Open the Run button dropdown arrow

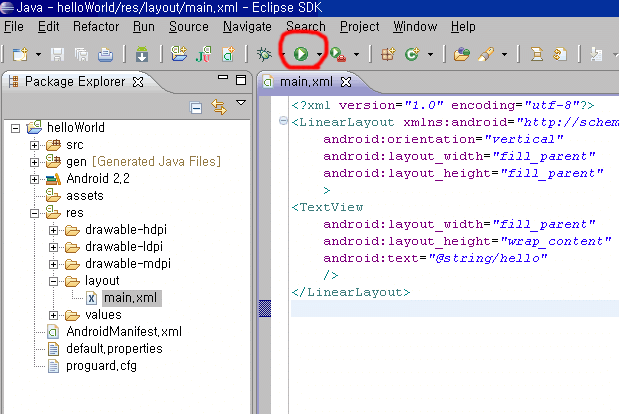coord(319,54)
